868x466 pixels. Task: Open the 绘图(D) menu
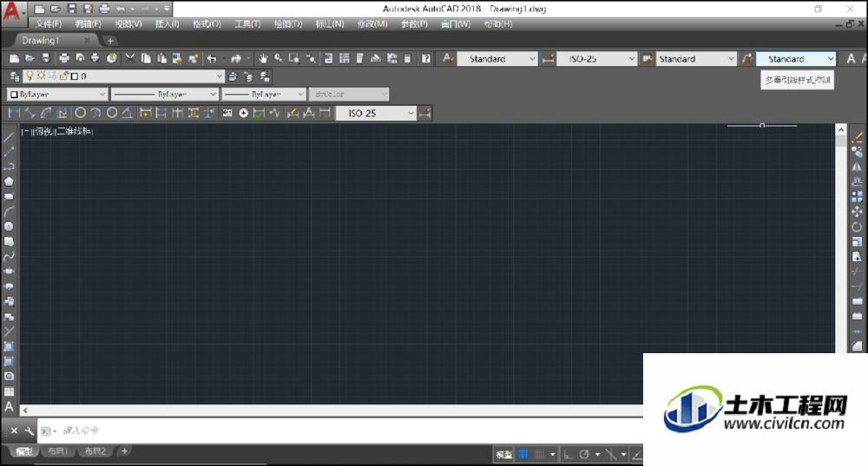coord(288,23)
